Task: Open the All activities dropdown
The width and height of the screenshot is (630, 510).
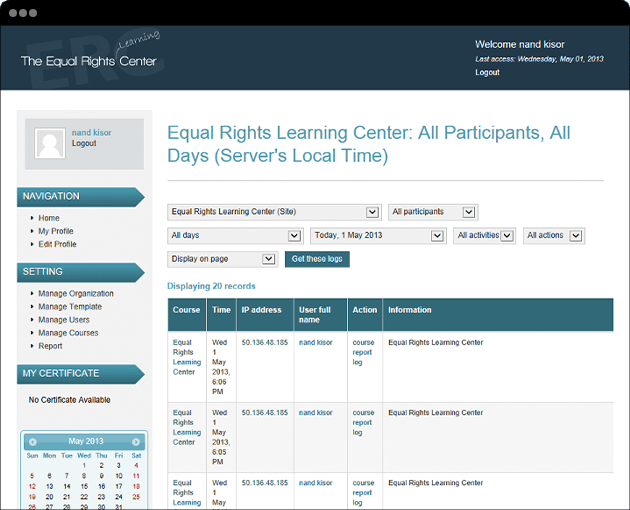Action: [x=485, y=236]
